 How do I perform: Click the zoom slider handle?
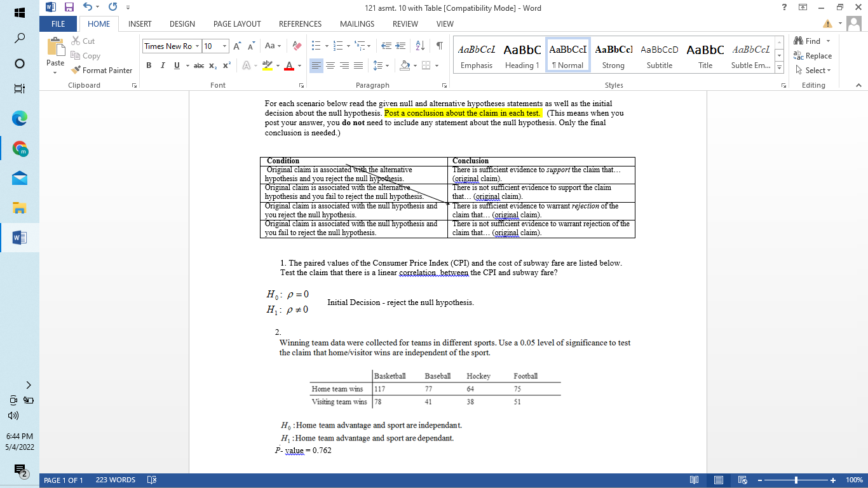796,480
